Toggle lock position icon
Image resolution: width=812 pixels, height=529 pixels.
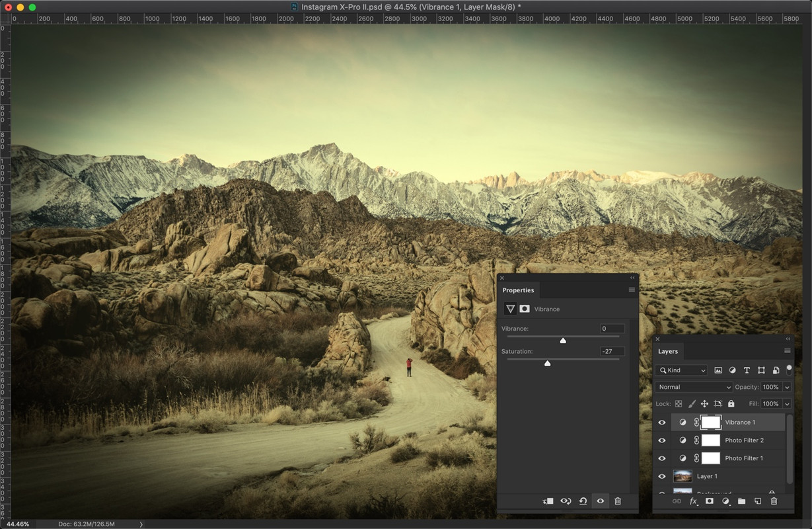704,403
